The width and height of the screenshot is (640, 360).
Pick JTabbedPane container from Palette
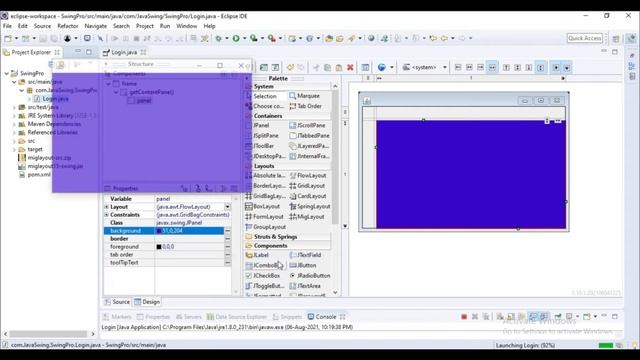[x=309, y=136]
